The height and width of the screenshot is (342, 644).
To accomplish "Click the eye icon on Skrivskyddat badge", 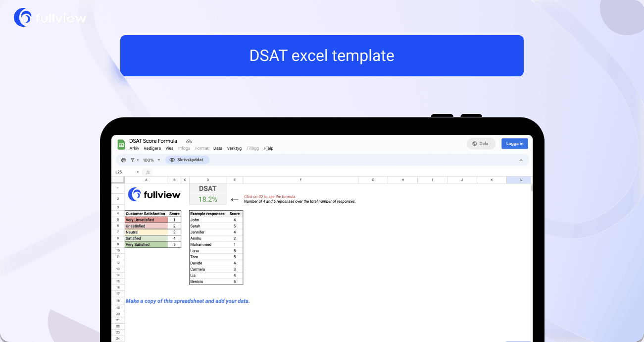I will point(172,160).
